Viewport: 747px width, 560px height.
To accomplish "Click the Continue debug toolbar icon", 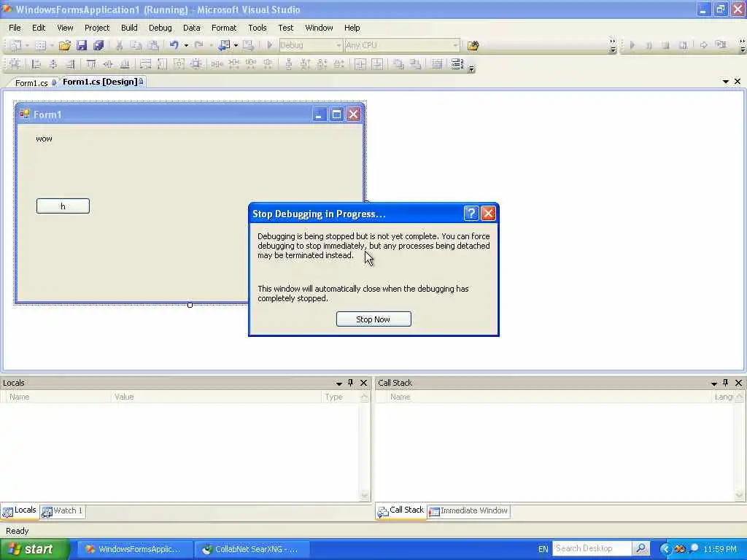I will (x=632, y=45).
